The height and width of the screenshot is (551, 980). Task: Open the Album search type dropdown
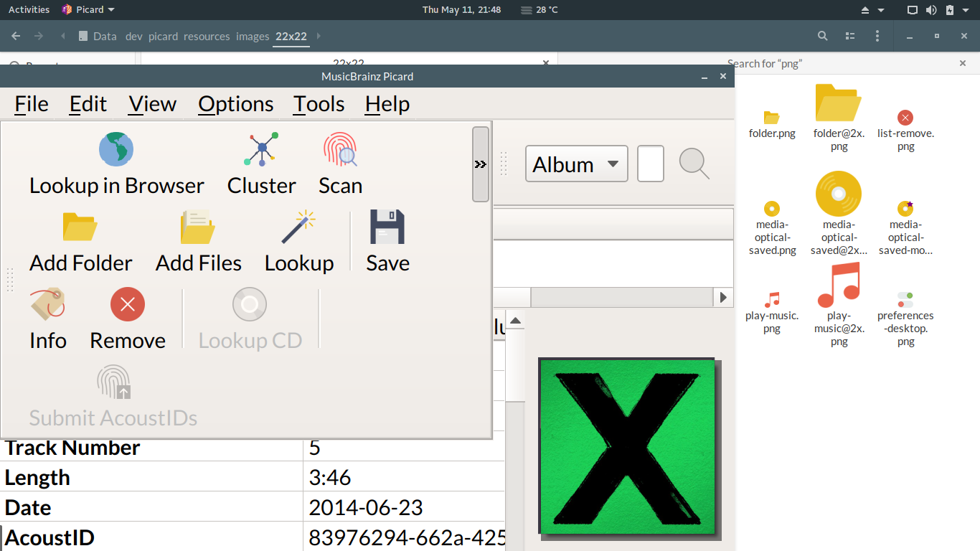tap(577, 164)
